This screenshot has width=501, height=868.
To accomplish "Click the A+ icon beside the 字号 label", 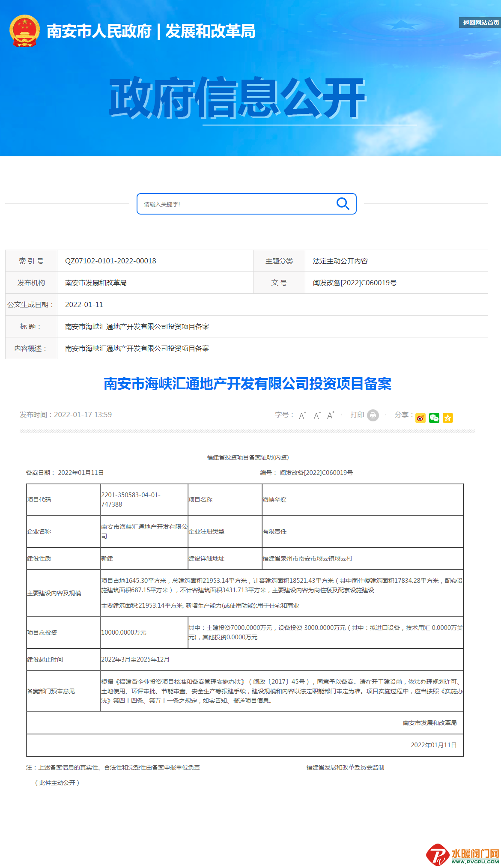I will click(x=302, y=415).
